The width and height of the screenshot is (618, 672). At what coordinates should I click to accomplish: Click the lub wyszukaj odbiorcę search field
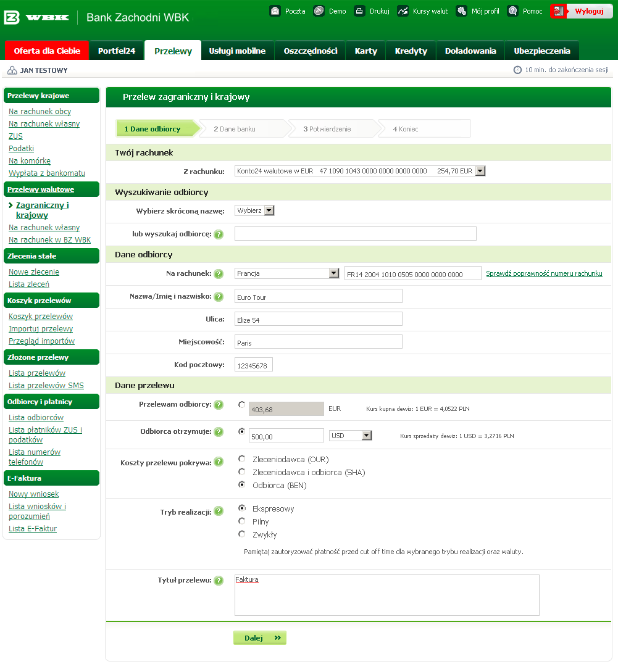pos(355,234)
